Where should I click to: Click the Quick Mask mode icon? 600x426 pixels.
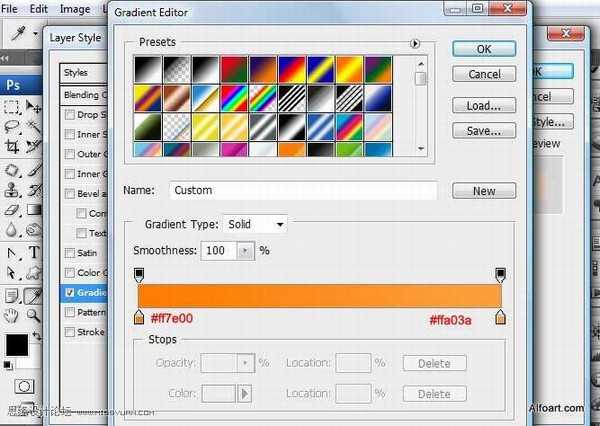[24, 386]
